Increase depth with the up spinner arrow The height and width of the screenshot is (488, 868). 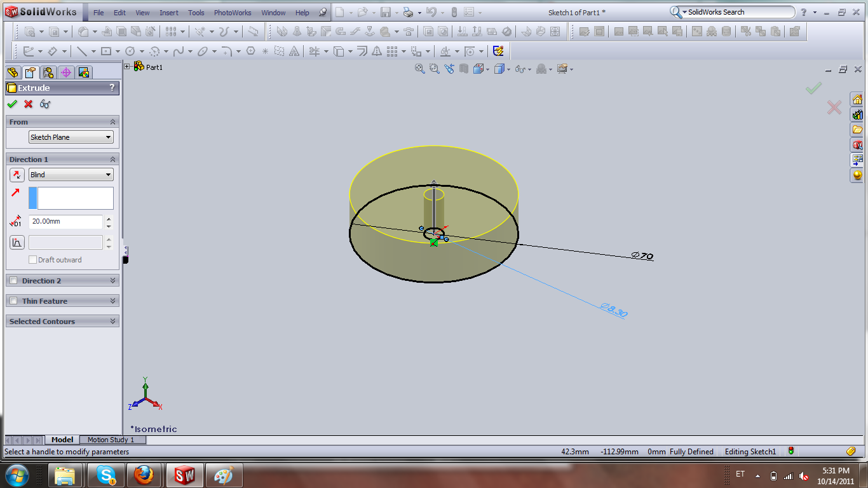(x=109, y=219)
